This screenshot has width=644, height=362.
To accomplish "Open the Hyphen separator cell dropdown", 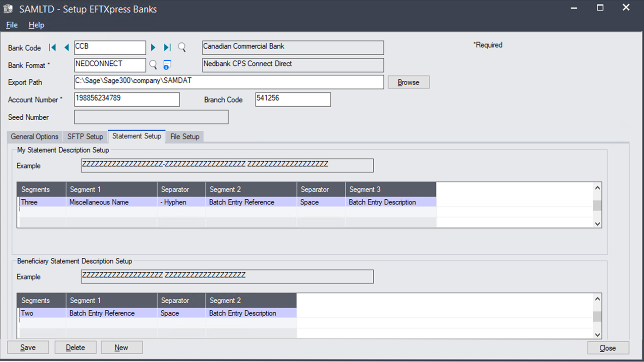I will coord(181,202).
